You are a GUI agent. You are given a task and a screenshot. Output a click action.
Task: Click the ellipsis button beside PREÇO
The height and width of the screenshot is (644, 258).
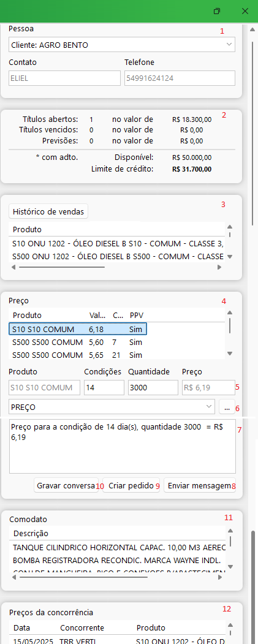tap(227, 407)
